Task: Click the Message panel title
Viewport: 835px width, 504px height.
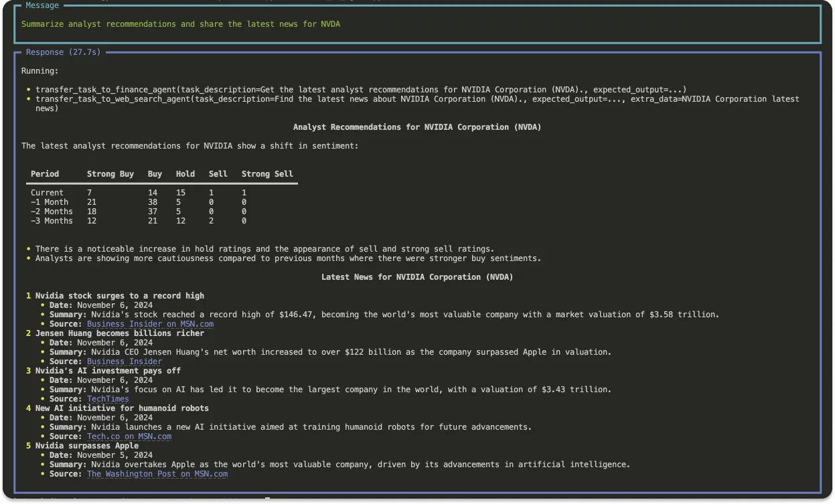Action: (x=42, y=5)
